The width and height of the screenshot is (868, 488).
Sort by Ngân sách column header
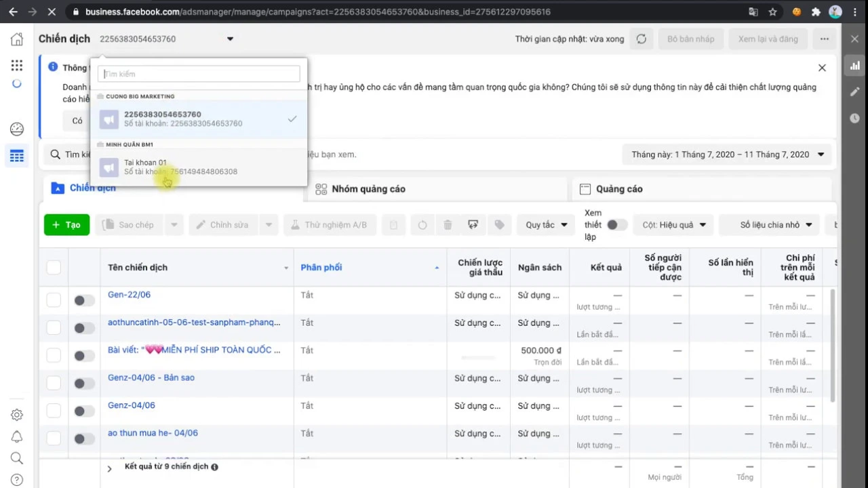pyautogui.click(x=540, y=268)
